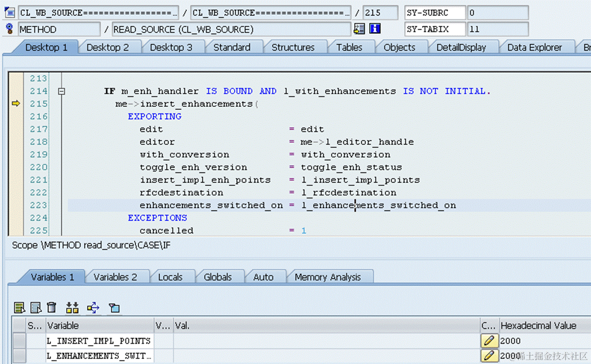
Task: Click the green table icon in variables toolbar
Action: [x=19, y=307]
